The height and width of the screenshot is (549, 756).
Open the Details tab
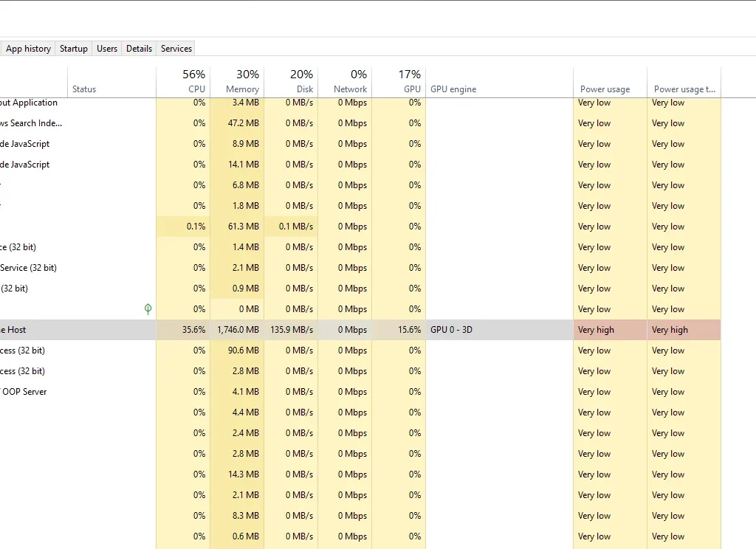click(x=139, y=48)
